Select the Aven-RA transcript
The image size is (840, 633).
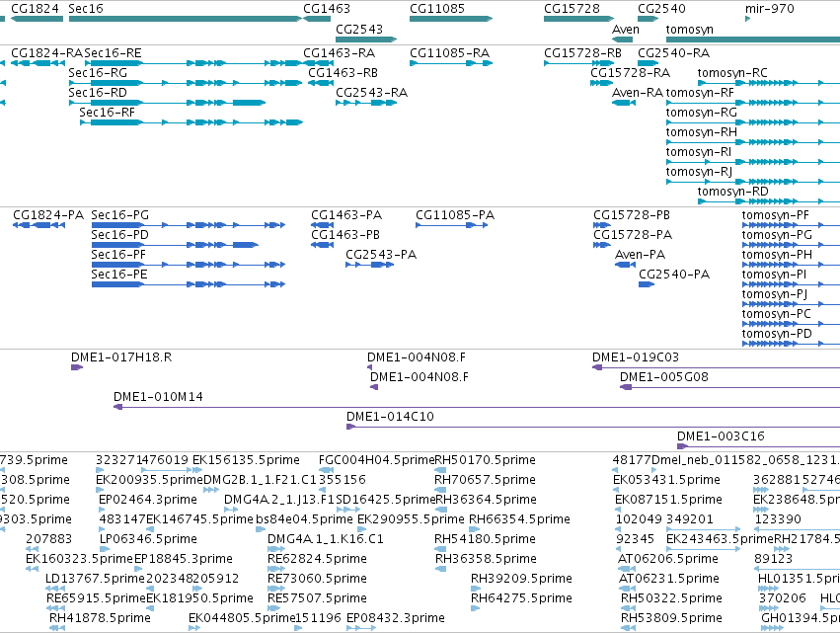pos(624,103)
